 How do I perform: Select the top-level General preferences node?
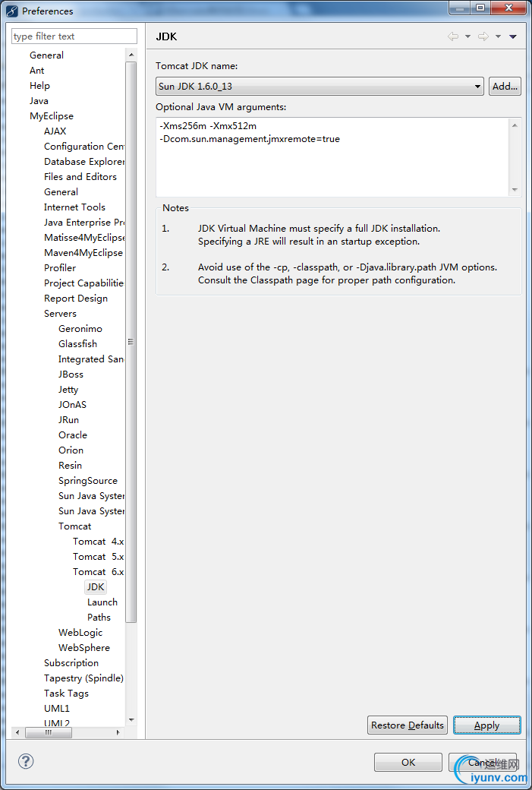coord(46,55)
